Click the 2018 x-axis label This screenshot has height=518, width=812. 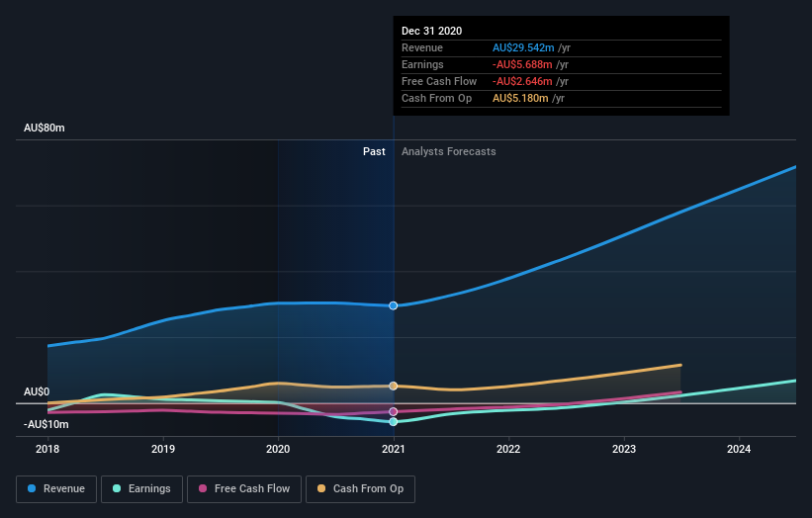[x=47, y=449]
